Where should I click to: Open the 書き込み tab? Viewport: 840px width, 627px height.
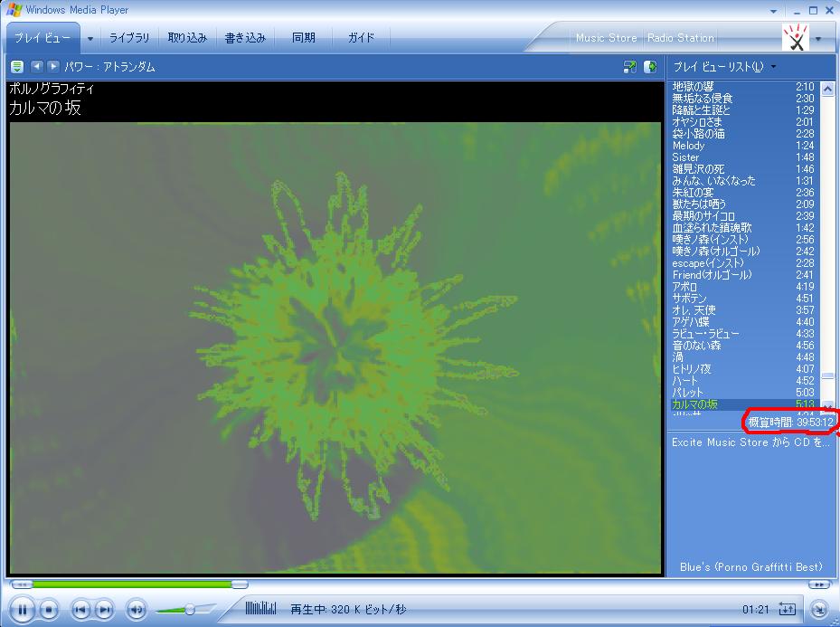tap(245, 37)
